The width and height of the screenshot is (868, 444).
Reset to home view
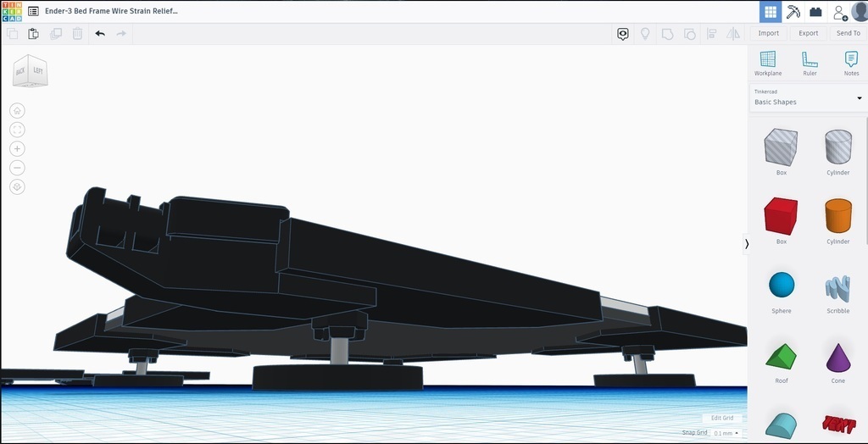tap(17, 111)
